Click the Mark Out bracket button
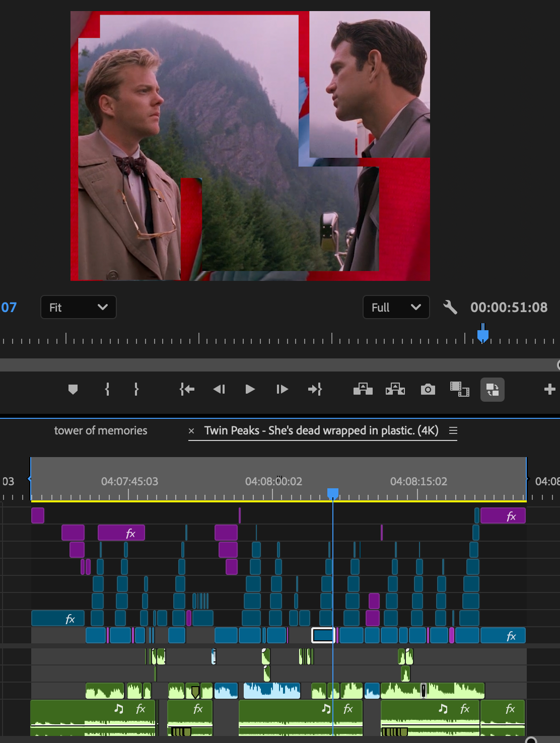 point(136,389)
